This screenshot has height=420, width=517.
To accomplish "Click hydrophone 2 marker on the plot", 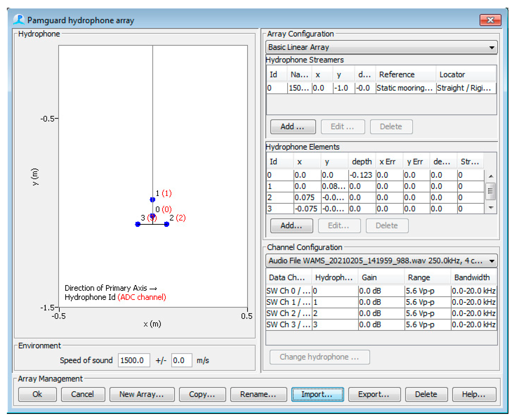I will point(166,224).
